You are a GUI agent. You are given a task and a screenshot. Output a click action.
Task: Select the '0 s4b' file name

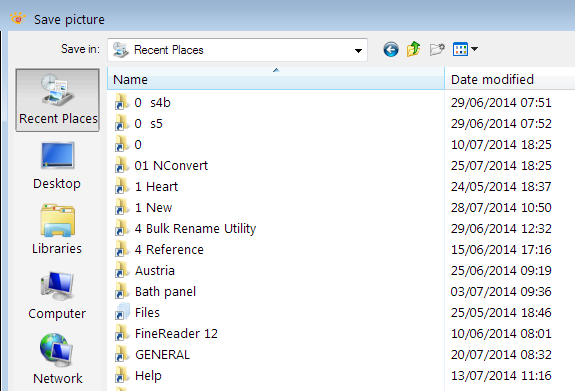coord(152,102)
